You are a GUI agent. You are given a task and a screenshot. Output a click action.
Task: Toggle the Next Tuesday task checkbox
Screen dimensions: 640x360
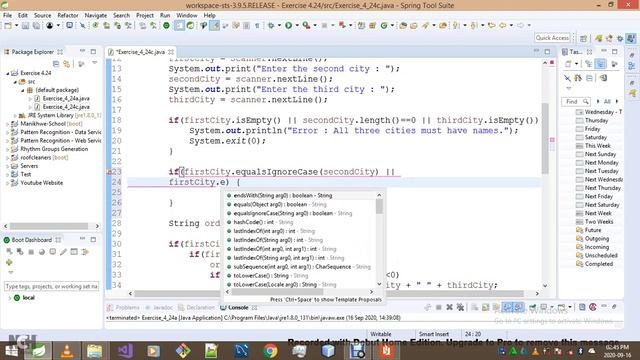[x=579, y=171]
